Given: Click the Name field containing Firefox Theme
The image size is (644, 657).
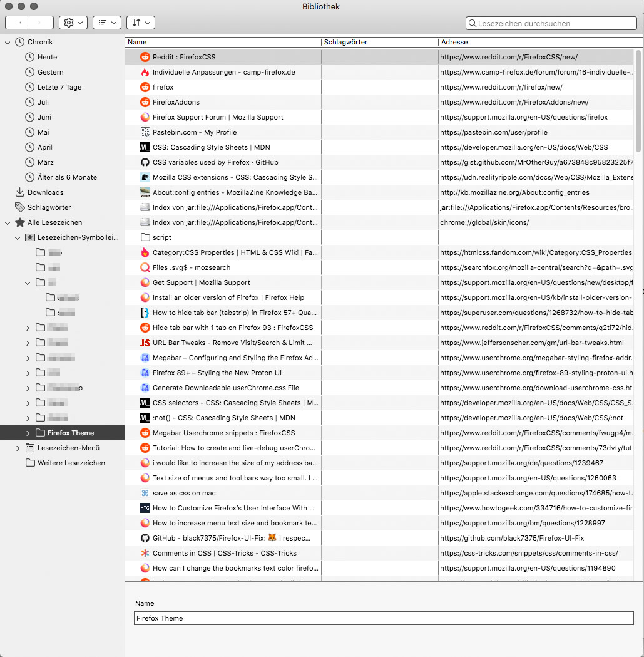Looking at the screenshot, I should coord(384,618).
